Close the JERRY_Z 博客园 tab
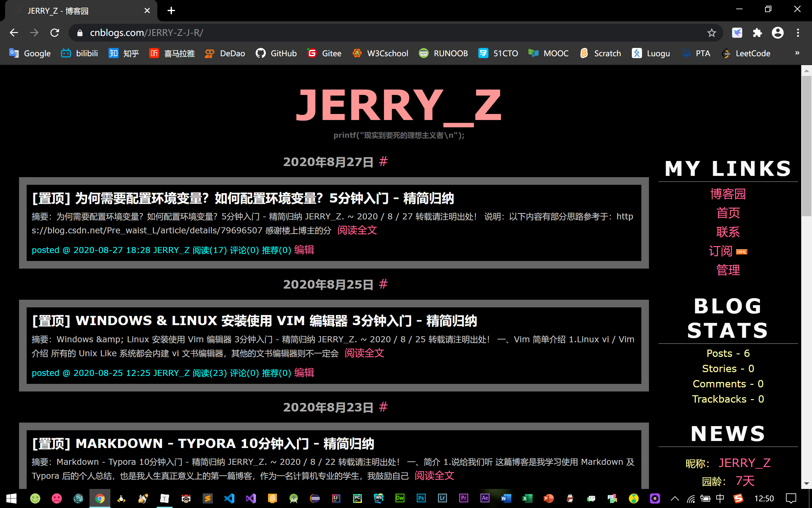The width and height of the screenshot is (812, 508). 147,11
